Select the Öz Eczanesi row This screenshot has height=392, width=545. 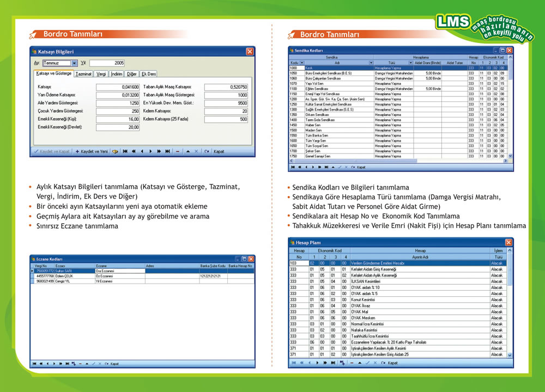coord(142,276)
